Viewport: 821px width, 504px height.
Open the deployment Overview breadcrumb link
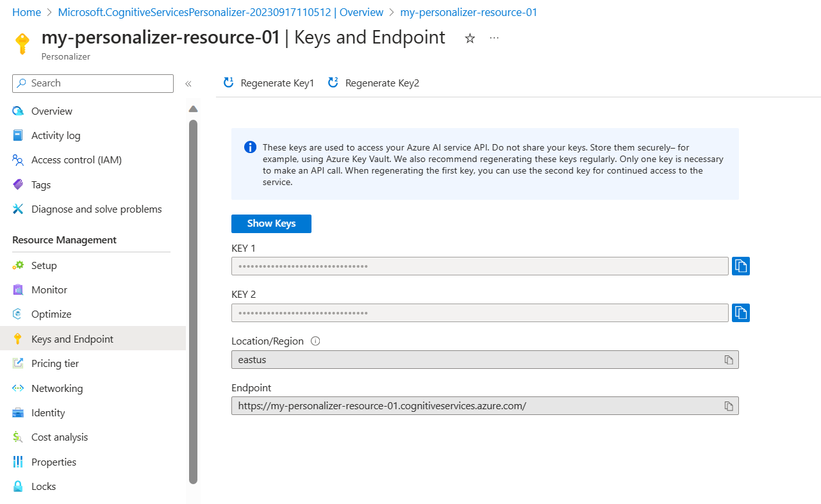(x=220, y=12)
